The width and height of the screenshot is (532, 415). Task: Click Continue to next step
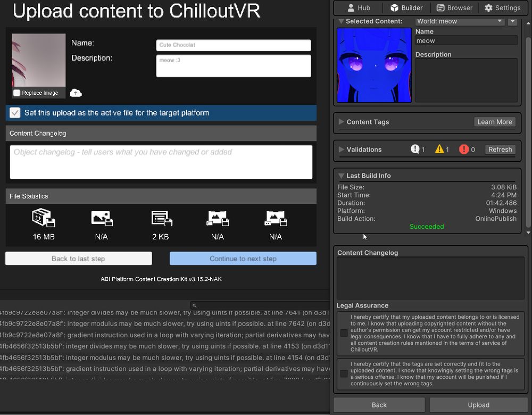tap(243, 259)
